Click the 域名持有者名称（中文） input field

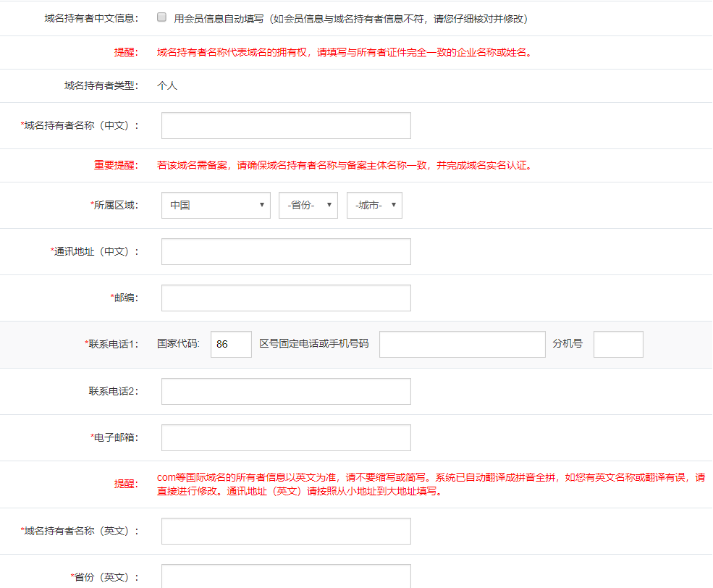tap(286, 125)
